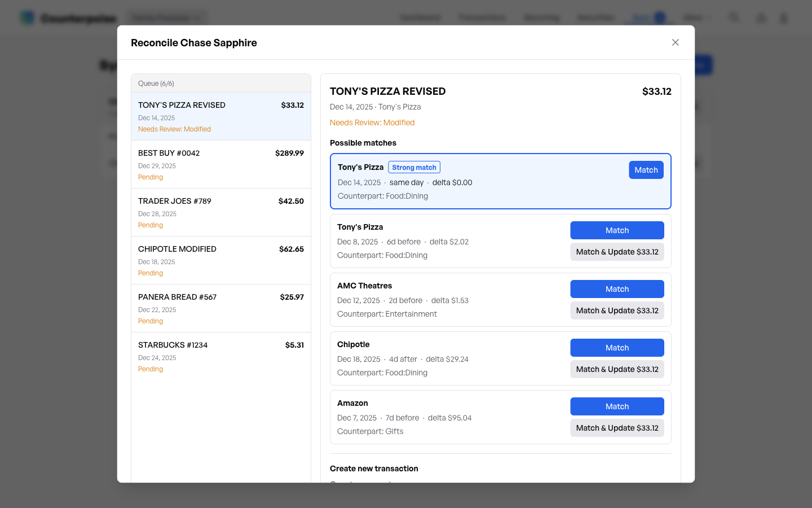Click the 'delta $1.53' text
812x508 pixels.
coord(450,300)
